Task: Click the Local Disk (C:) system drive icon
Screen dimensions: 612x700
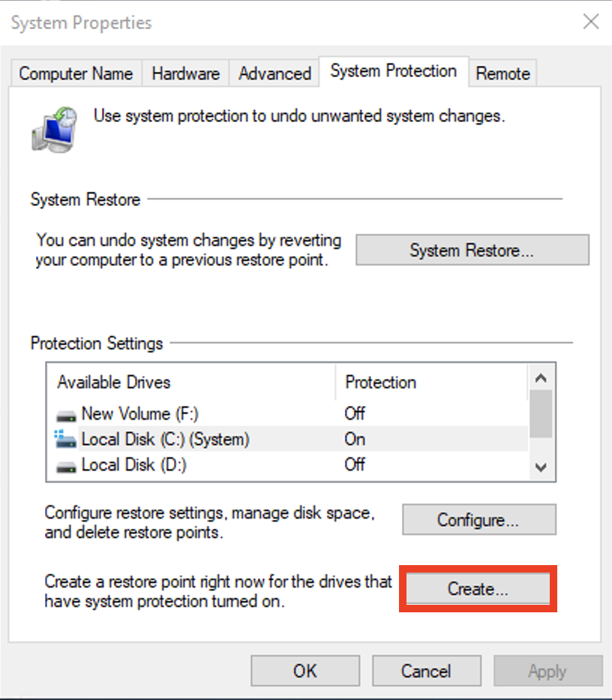Action: click(66, 439)
